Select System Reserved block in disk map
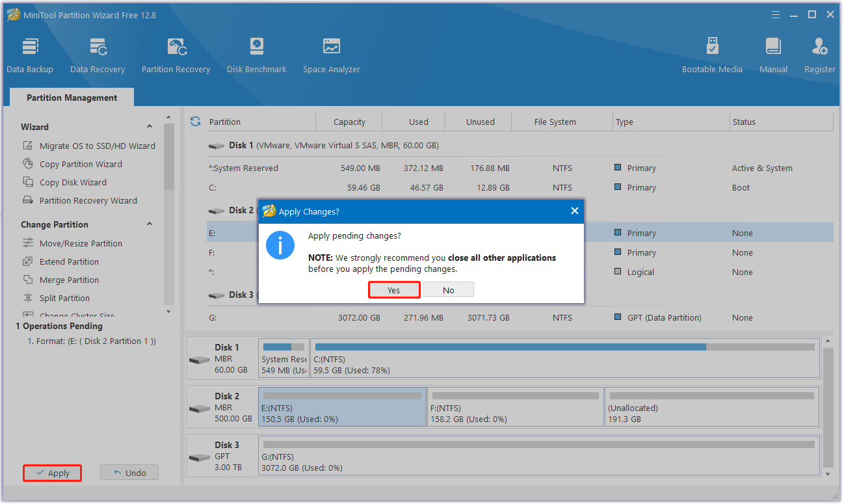Image resolution: width=844 pixels, height=504 pixels. tap(284, 358)
